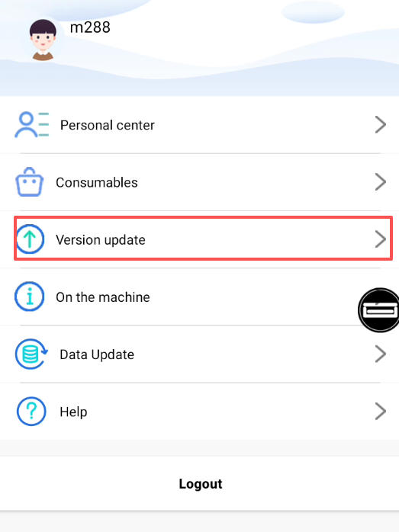
Task: Expand the Personal center chevron arrow
Action: pyautogui.click(x=381, y=124)
